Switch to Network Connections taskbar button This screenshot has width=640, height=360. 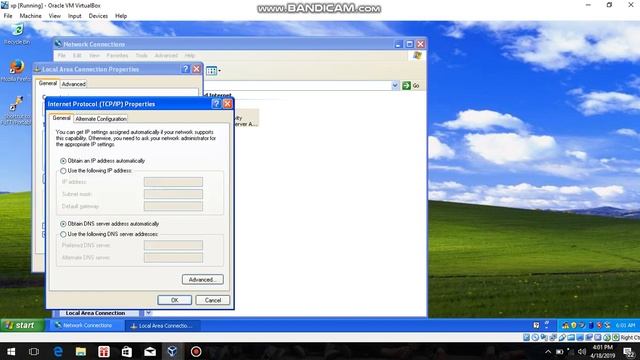click(87, 325)
